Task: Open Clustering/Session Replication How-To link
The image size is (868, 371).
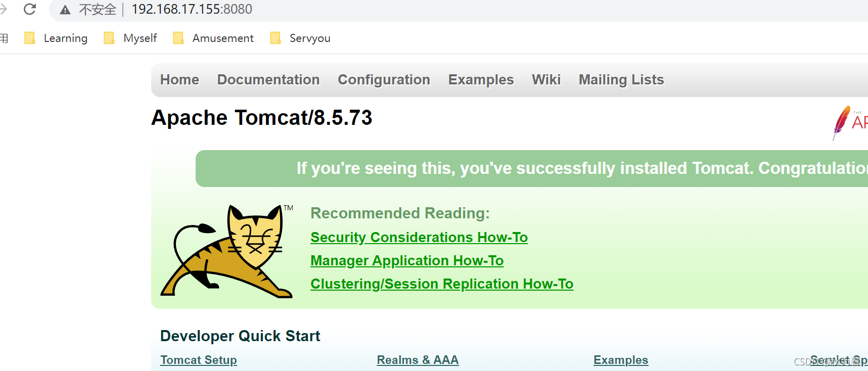Action: click(x=442, y=284)
